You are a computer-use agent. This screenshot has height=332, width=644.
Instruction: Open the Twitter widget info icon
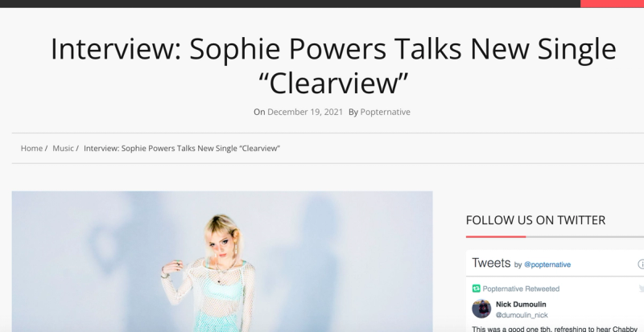click(641, 264)
